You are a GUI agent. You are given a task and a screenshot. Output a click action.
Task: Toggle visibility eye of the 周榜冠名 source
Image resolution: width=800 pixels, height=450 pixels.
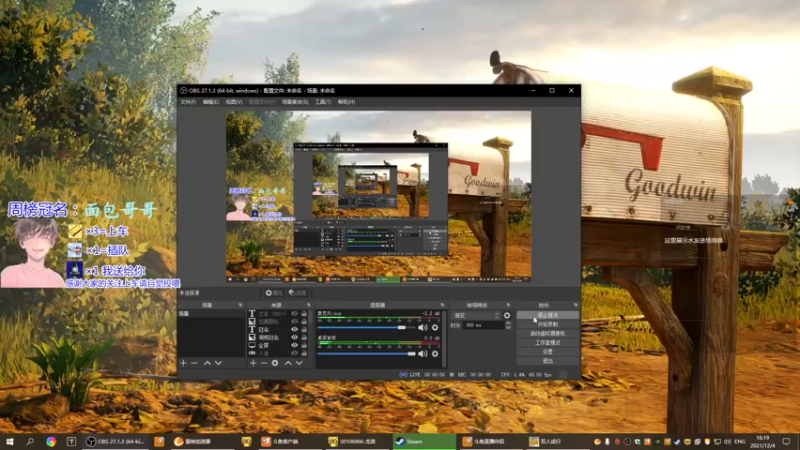point(294,337)
